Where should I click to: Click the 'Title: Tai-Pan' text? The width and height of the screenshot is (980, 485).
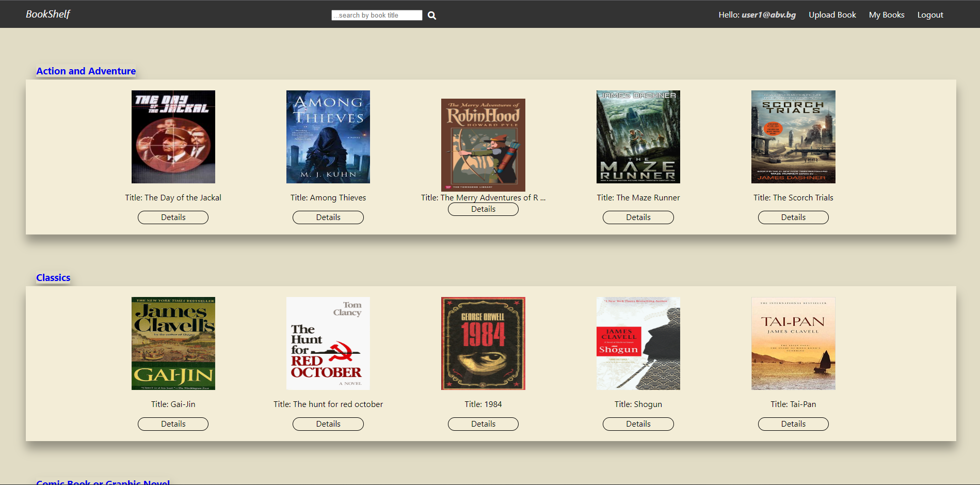(x=793, y=404)
